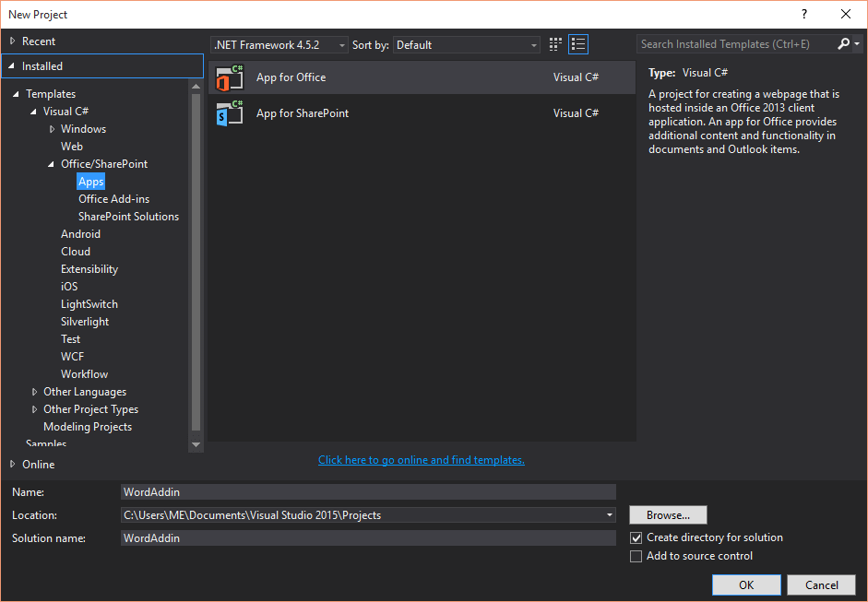Click the template tree scrollbar up arrow
Viewport: 868px width, 602px height.
(196, 87)
